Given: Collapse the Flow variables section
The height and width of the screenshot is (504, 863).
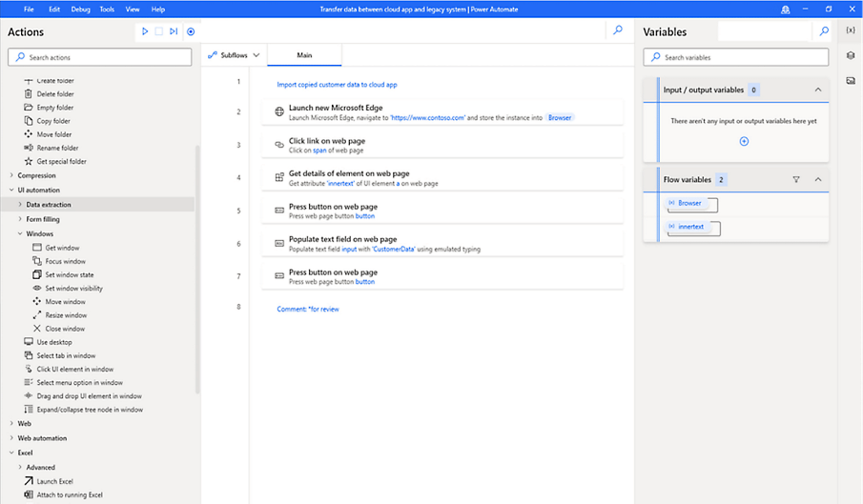Looking at the screenshot, I should click(x=817, y=179).
